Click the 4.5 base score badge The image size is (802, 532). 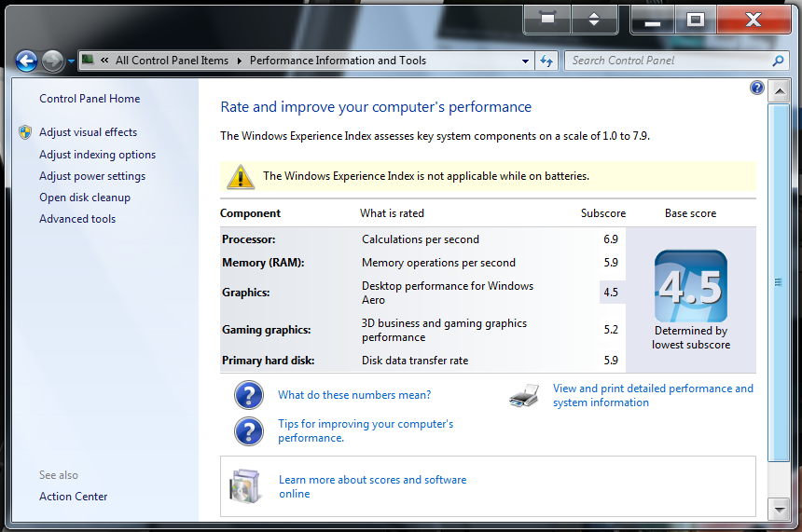pos(690,286)
